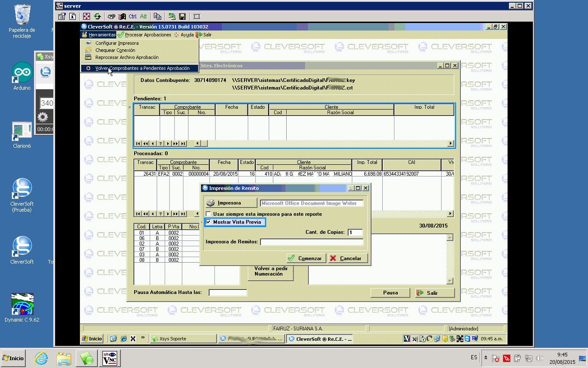Click the VNC file transfer icon
Screen dimensions: 588x368
[x=172, y=17]
